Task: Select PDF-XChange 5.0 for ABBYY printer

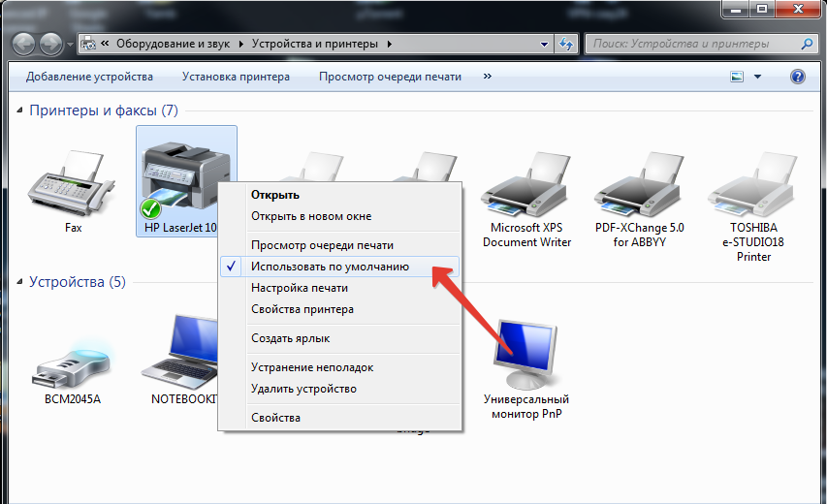Action: (639, 185)
